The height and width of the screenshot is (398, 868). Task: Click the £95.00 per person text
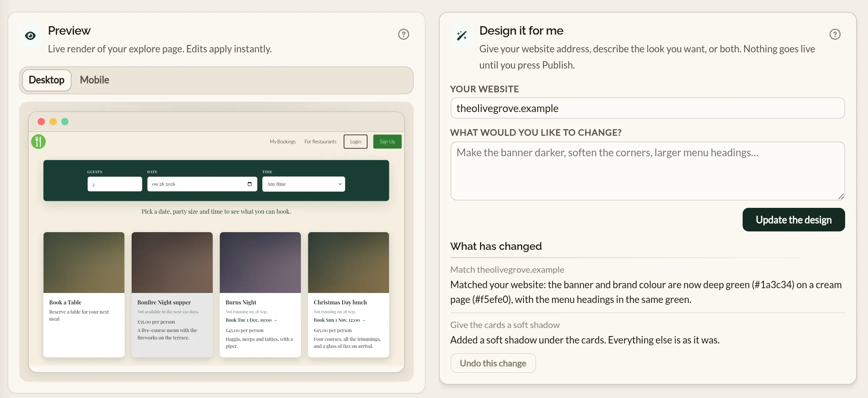click(x=333, y=330)
